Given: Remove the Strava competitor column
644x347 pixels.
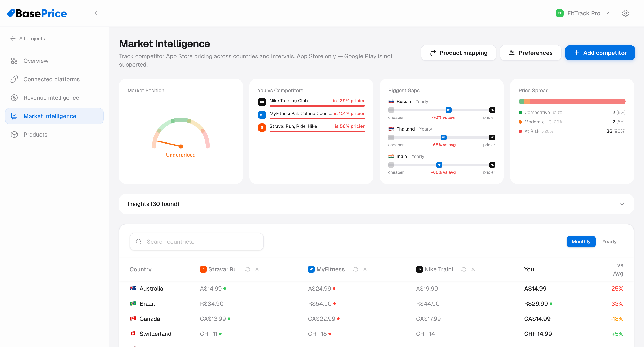Looking at the screenshot, I should click(257, 269).
